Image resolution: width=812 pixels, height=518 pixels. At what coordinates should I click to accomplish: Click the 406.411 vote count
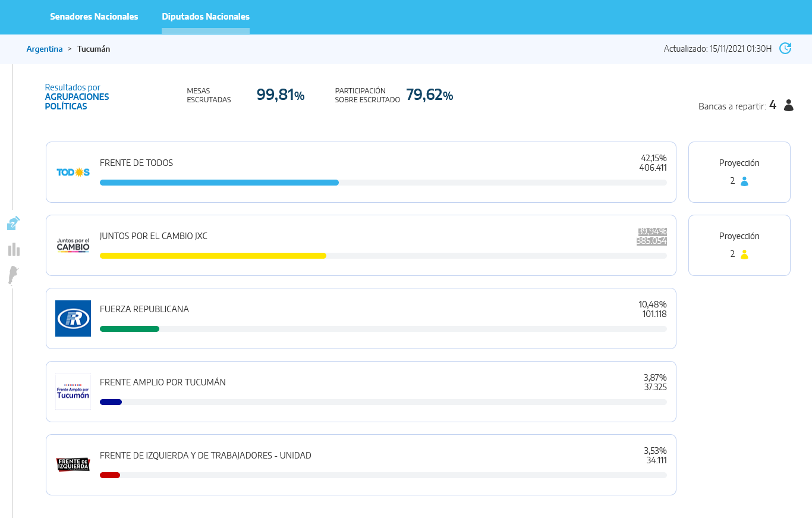coord(653,168)
